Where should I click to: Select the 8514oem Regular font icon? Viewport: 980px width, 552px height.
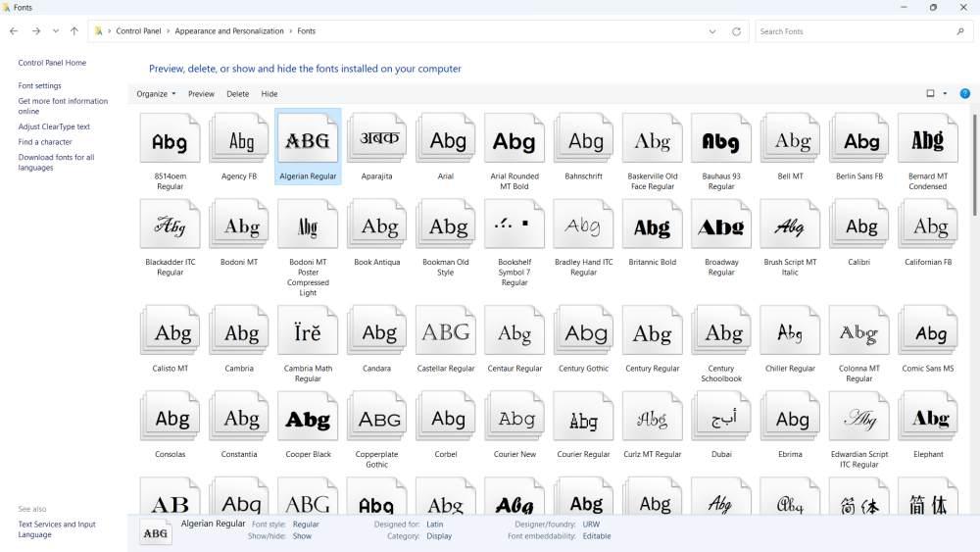pos(170,139)
